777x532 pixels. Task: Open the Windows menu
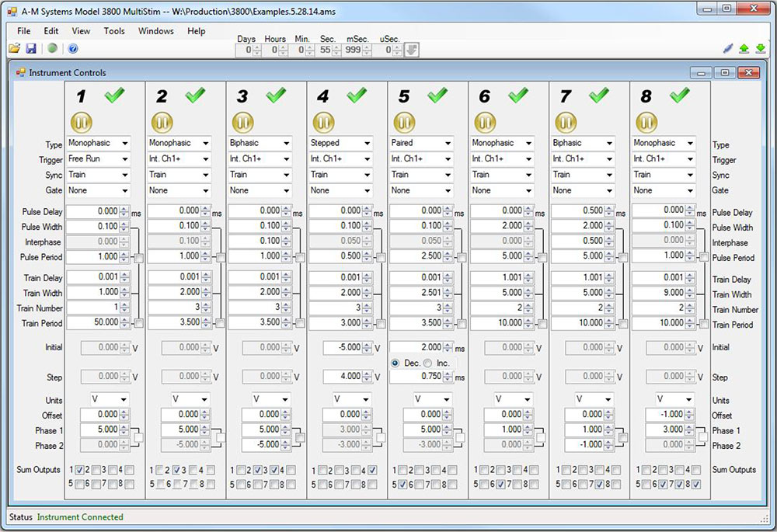coord(156,31)
